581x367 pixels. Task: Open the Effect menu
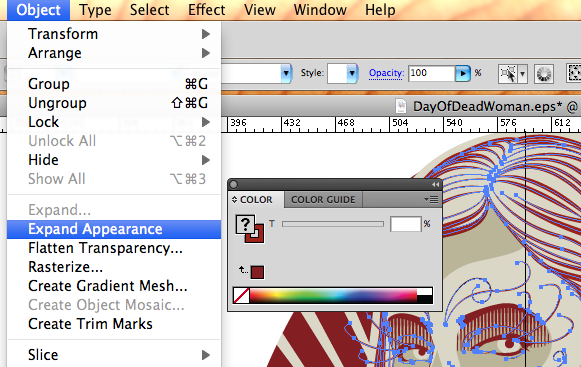click(206, 10)
